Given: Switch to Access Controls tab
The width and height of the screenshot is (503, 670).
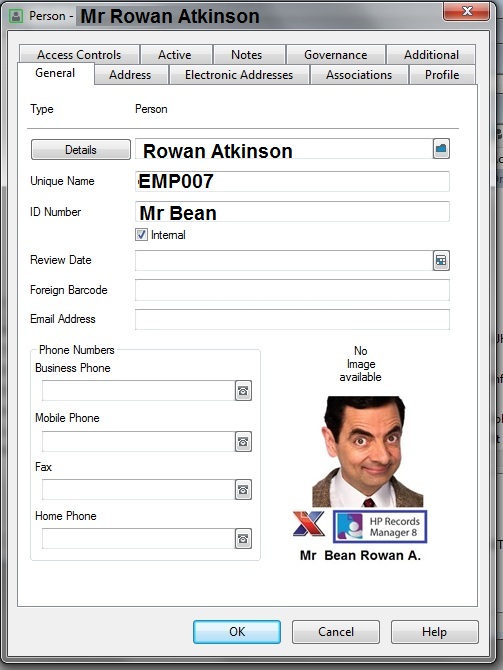Looking at the screenshot, I should click(79, 55).
